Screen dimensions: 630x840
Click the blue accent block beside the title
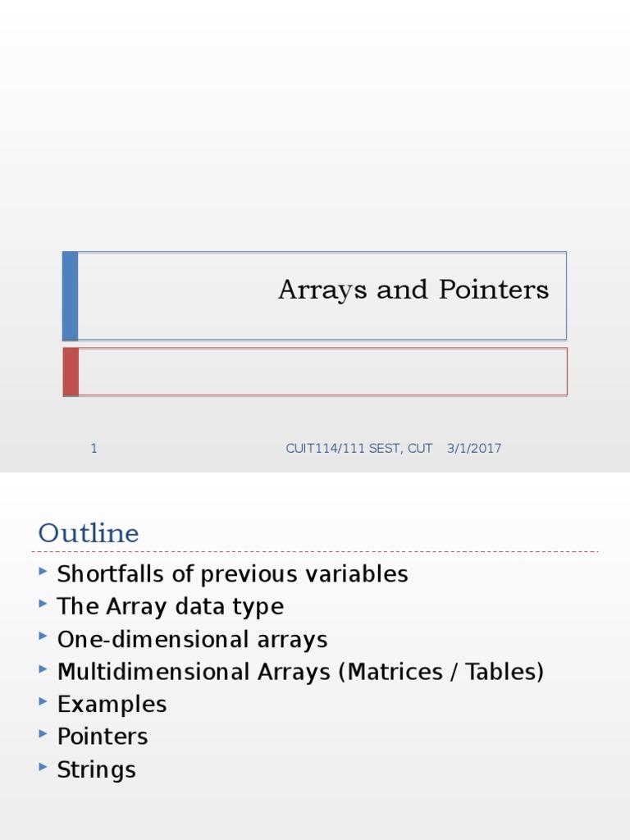pyautogui.click(x=71, y=295)
